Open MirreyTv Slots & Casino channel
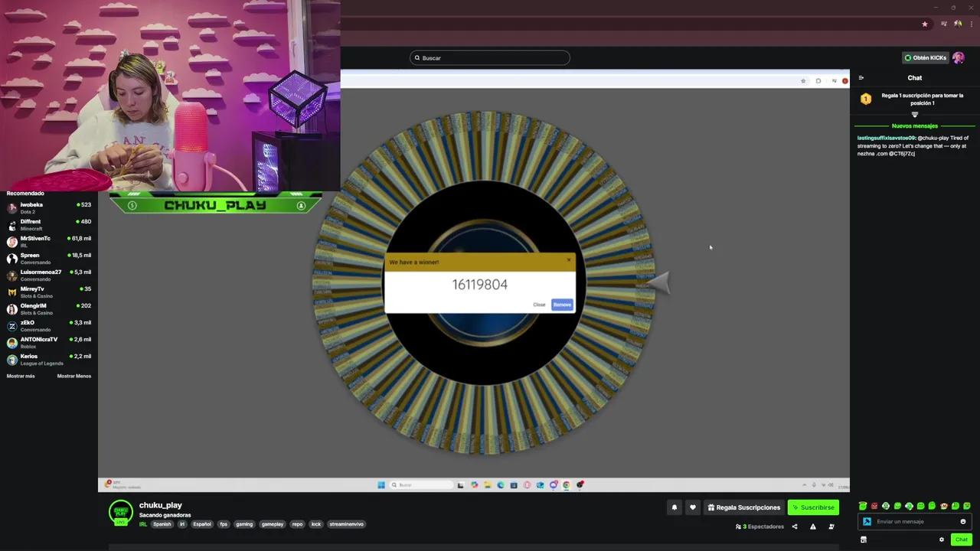 [x=49, y=292]
